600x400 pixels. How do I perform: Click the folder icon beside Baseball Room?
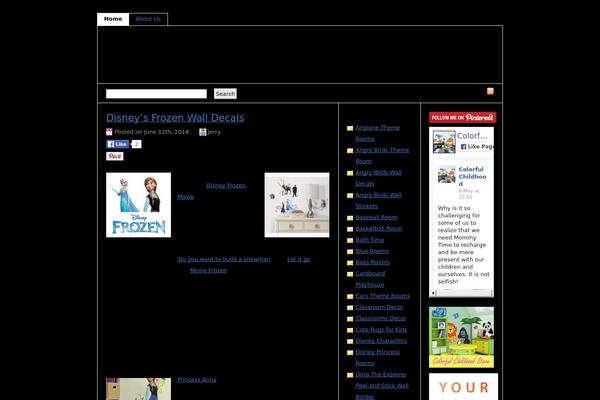click(350, 218)
